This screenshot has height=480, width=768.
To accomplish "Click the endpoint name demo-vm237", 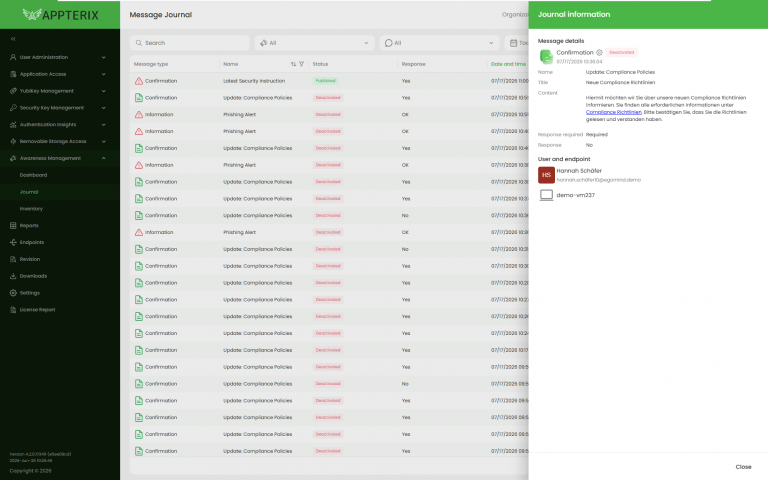I will click(x=576, y=195).
